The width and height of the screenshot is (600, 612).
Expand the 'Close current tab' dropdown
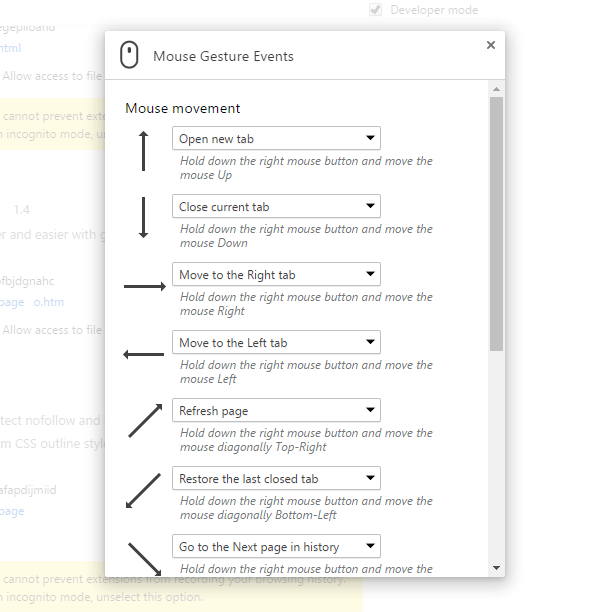276,207
